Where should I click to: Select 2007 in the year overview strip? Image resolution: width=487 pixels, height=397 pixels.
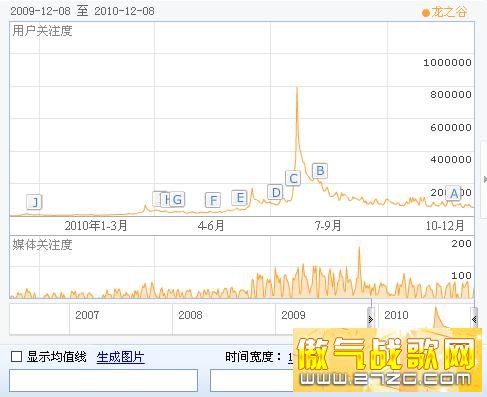pyautogui.click(x=87, y=315)
